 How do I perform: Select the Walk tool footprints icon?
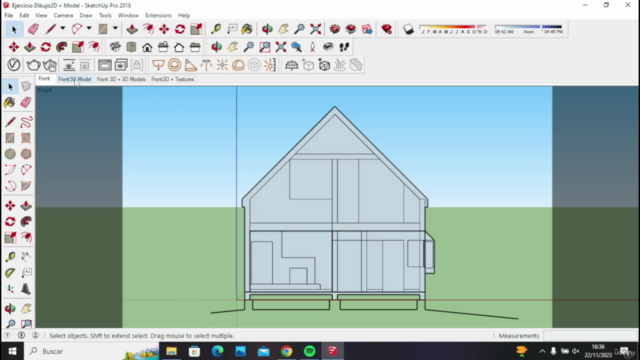(344, 47)
